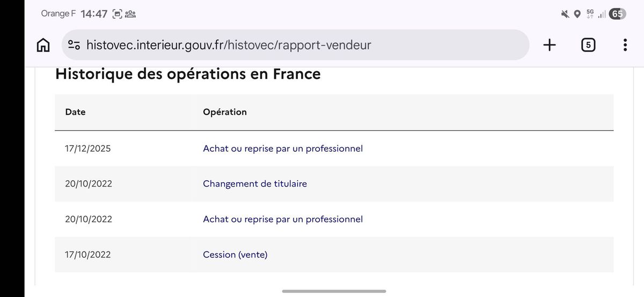
Task: Tap the people group icon in status bar
Action: coord(130,14)
